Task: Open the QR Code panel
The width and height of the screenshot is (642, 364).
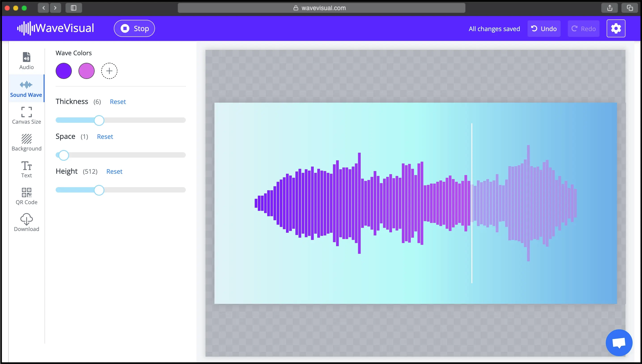Action: click(26, 196)
